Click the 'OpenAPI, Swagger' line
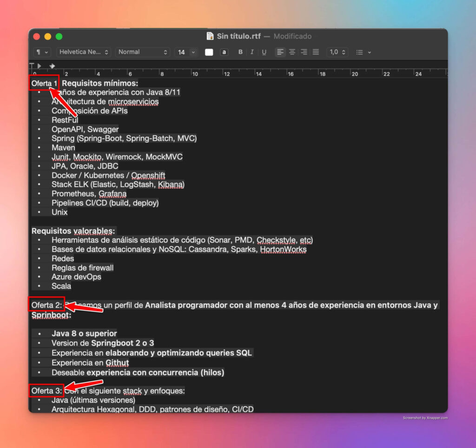Viewport: 476px width, 448px height. tap(85, 129)
